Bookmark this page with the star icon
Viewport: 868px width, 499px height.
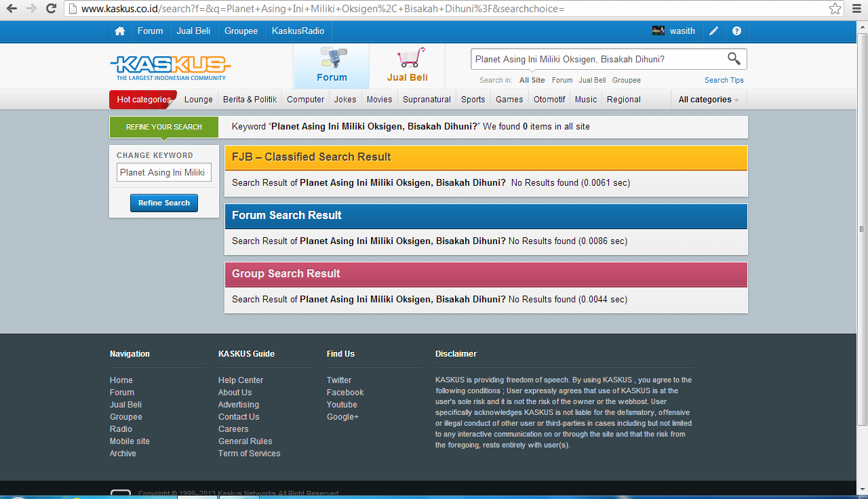835,9
